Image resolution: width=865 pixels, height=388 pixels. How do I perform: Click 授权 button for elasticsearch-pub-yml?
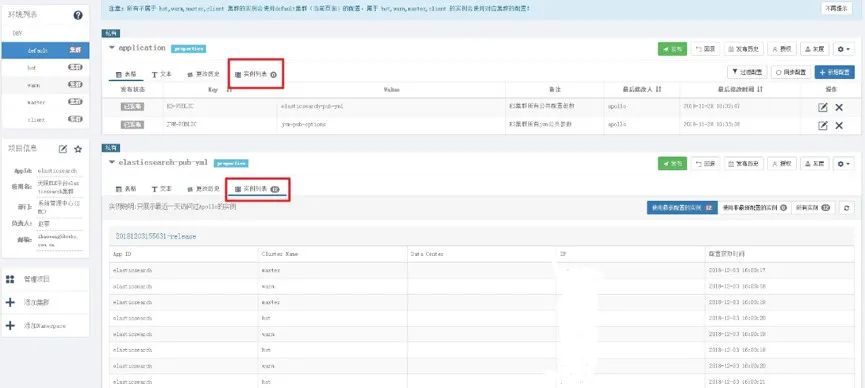pos(782,163)
